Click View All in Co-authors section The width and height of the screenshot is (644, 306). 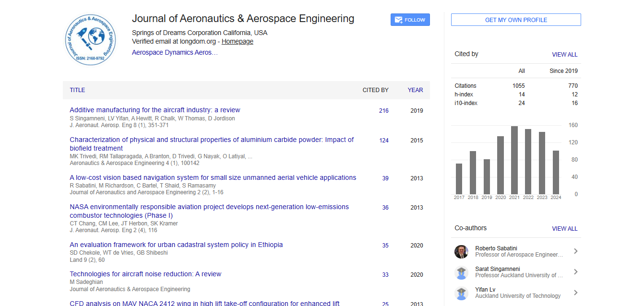tap(564, 229)
